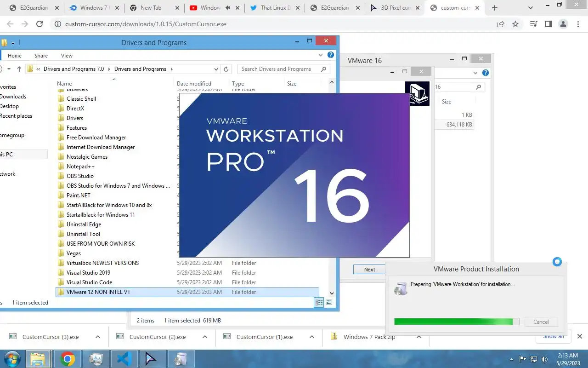Open Chrome media controls icon
This screenshot has height=368, width=588.
(x=533, y=24)
